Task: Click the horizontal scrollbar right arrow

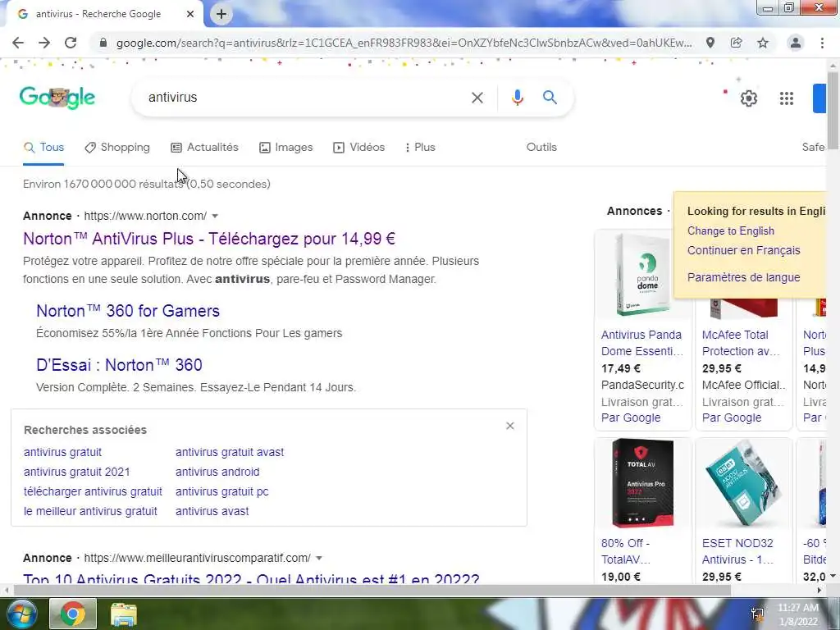Action: (819, 591)
